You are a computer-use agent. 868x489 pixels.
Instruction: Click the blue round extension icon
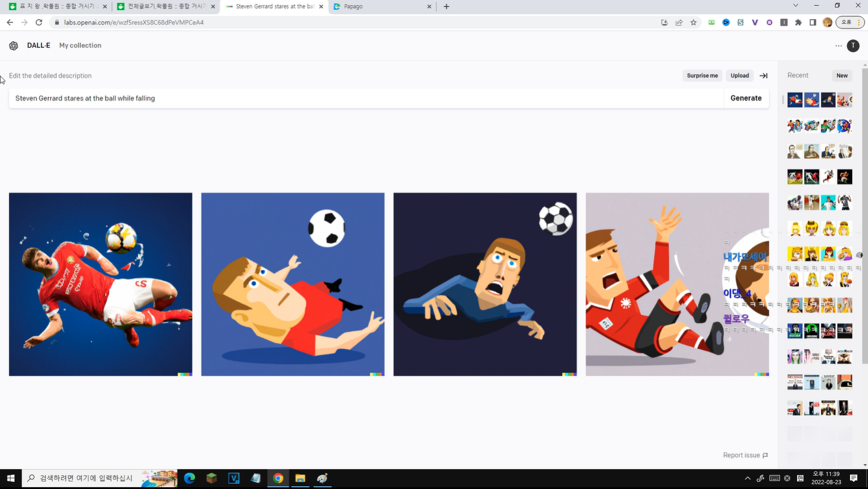tap(726, 22)
